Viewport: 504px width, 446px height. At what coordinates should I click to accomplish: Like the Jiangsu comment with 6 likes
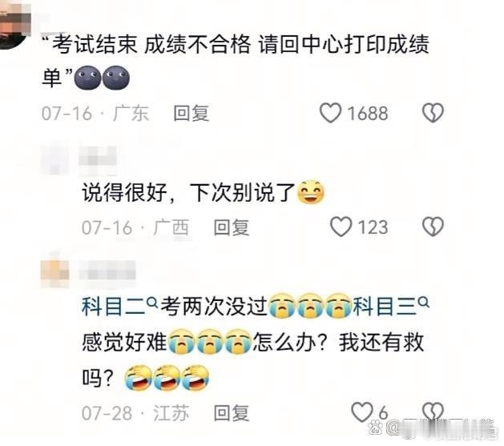click(x=362, y=412)
